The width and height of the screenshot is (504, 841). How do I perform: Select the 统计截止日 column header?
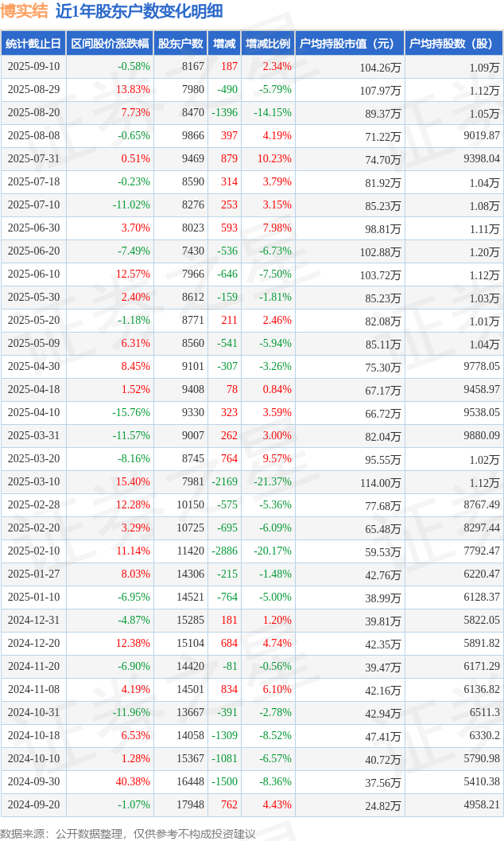point(33,44)
